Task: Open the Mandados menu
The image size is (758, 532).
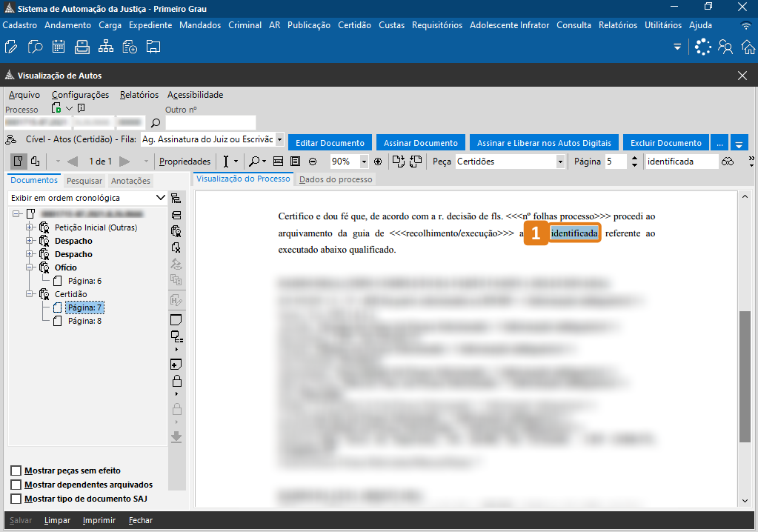Action: (200, 25)
